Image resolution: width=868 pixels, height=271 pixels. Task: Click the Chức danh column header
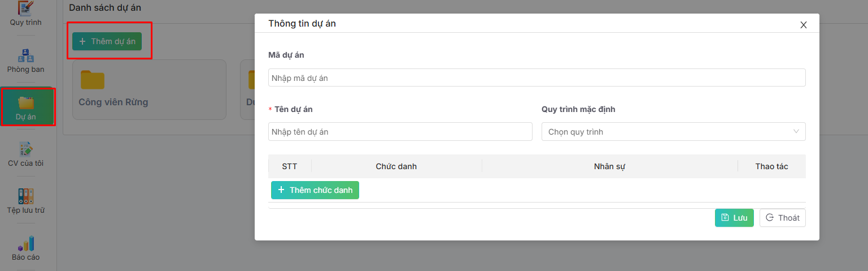point(396,166)
